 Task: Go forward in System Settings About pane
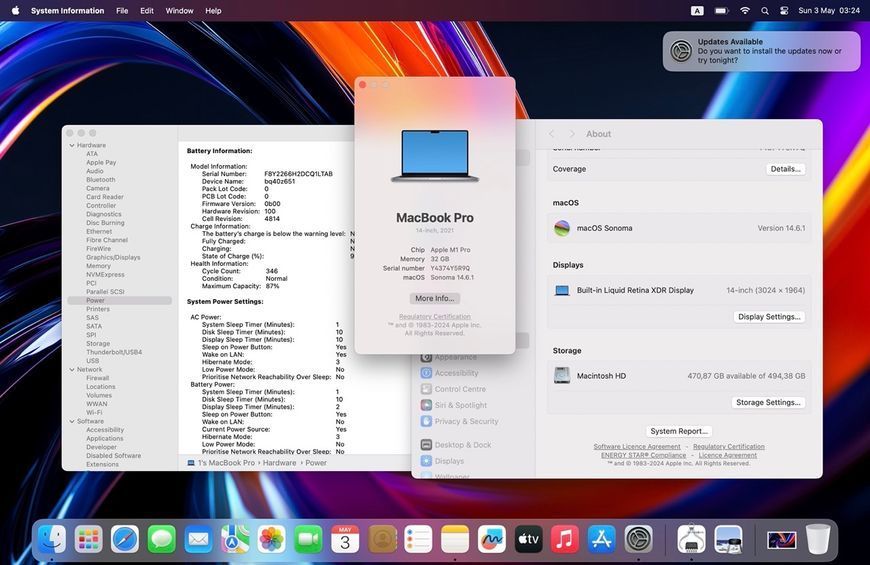(572, 134)
